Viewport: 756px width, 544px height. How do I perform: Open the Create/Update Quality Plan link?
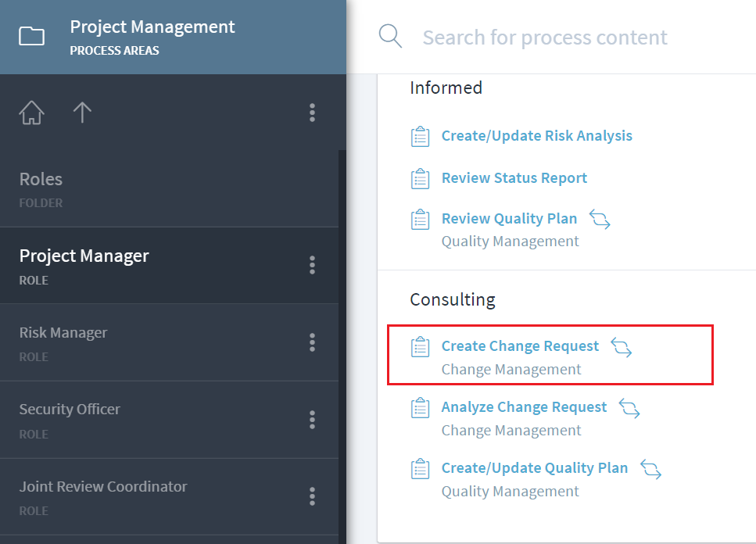534,468
